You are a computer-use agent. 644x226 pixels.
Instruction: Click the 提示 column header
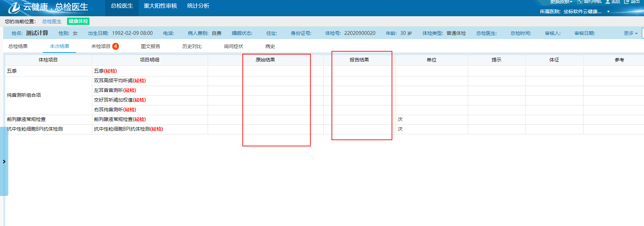[496, 60]
